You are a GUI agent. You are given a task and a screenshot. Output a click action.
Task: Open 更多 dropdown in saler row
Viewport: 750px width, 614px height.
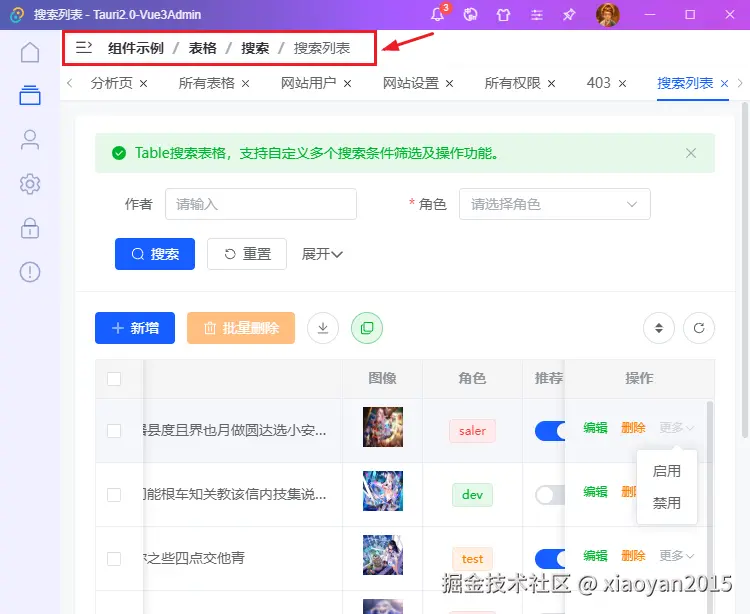(676, 427)
